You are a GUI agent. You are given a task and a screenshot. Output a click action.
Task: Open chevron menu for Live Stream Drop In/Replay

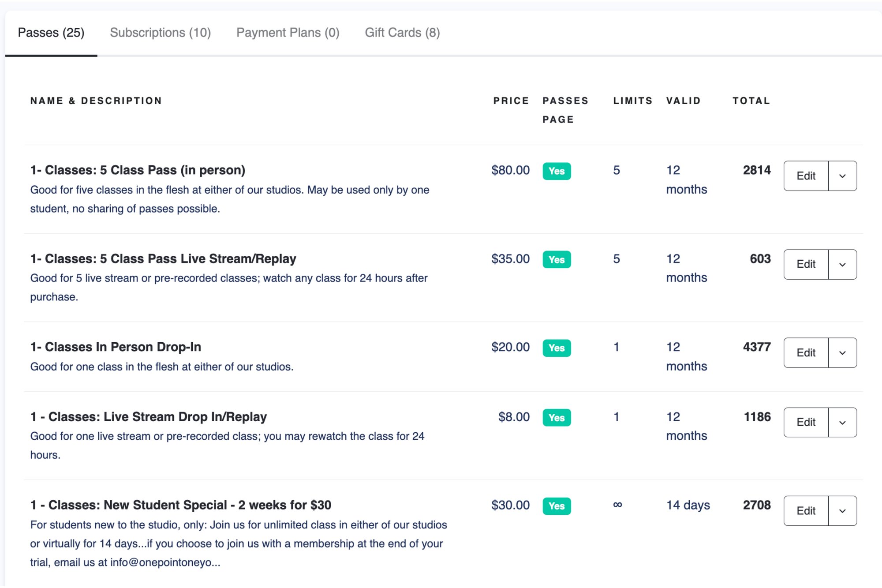(x=842, y=423)
